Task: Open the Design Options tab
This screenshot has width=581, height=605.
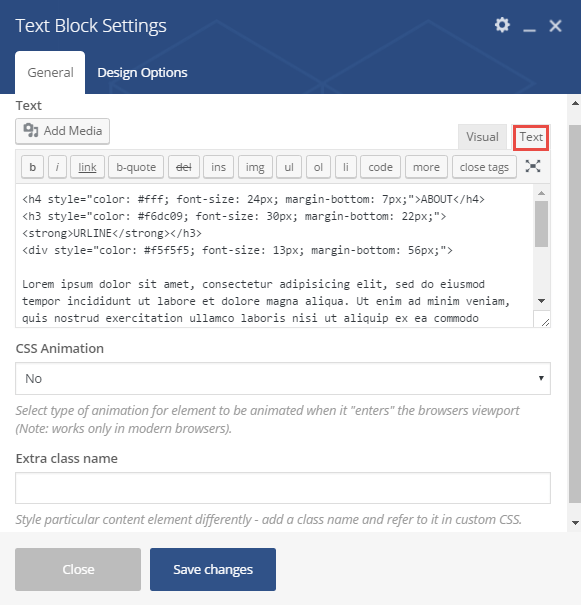Action: tap(142, 73)
